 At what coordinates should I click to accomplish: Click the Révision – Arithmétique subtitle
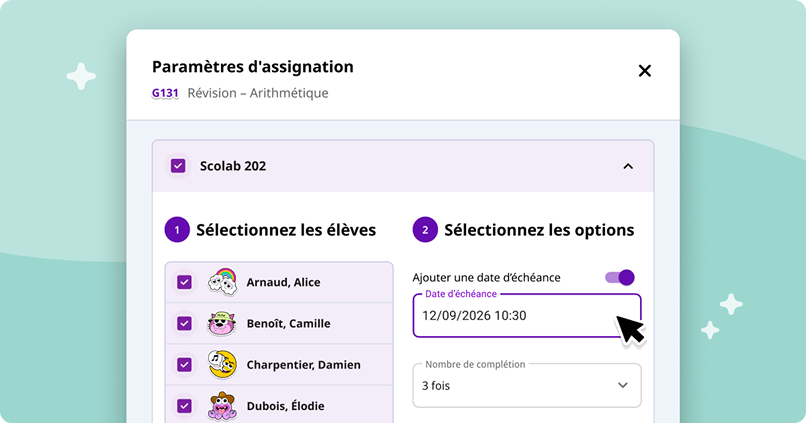point(258,93)
